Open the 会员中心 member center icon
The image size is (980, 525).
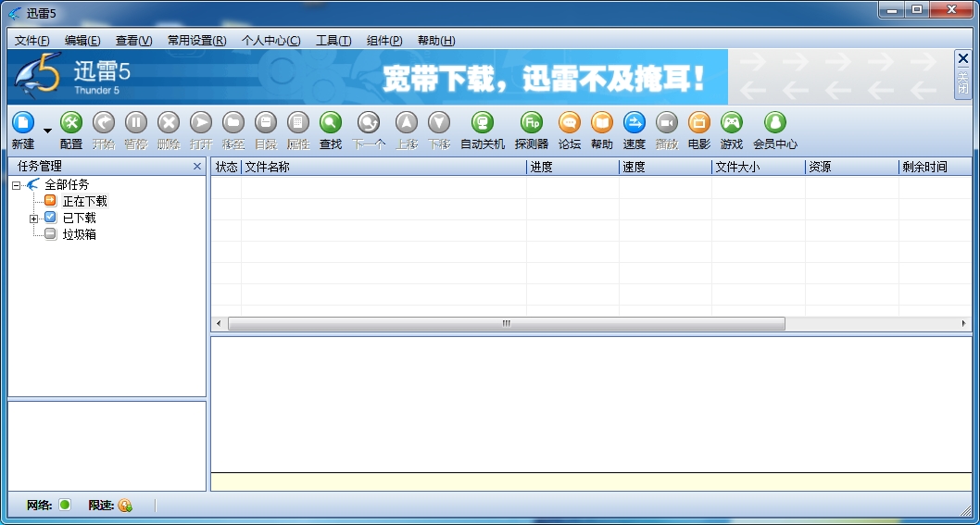coord(775,122)
